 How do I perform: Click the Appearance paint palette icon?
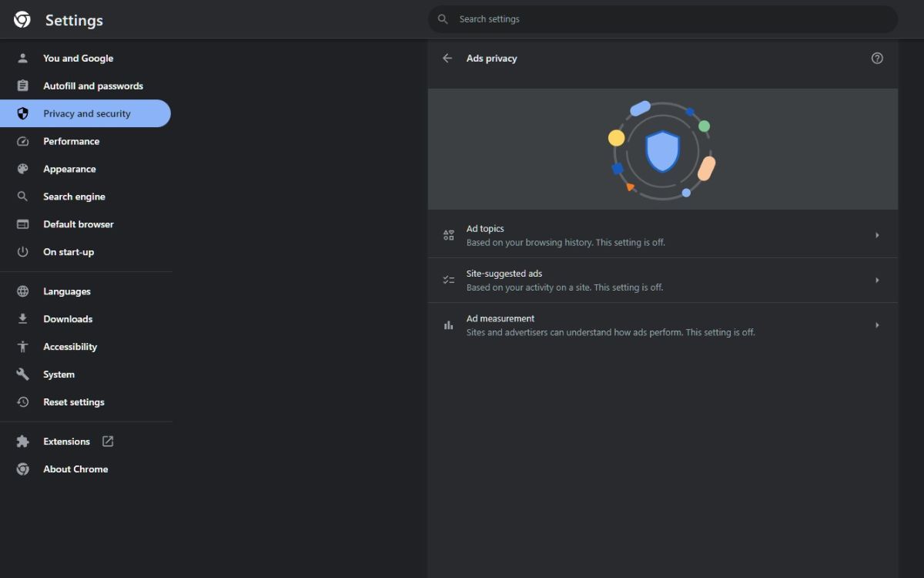pos(22,169)
